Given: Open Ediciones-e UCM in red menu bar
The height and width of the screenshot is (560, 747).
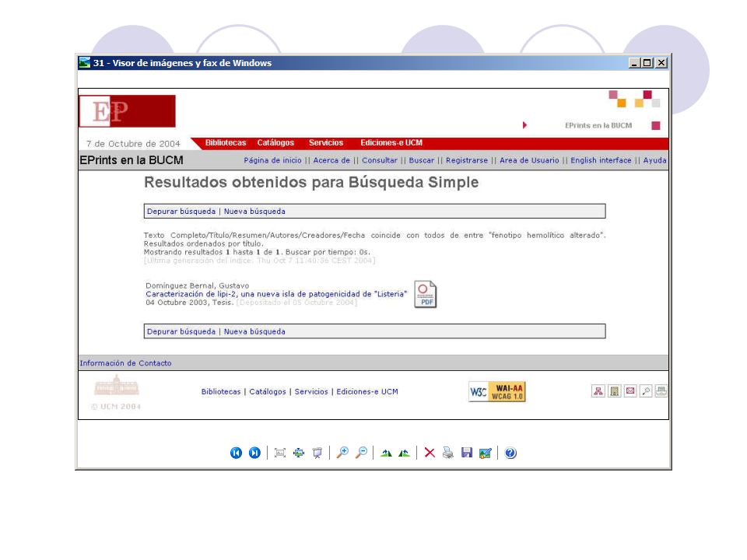Looking at the screenshot, I should [391, 143].
